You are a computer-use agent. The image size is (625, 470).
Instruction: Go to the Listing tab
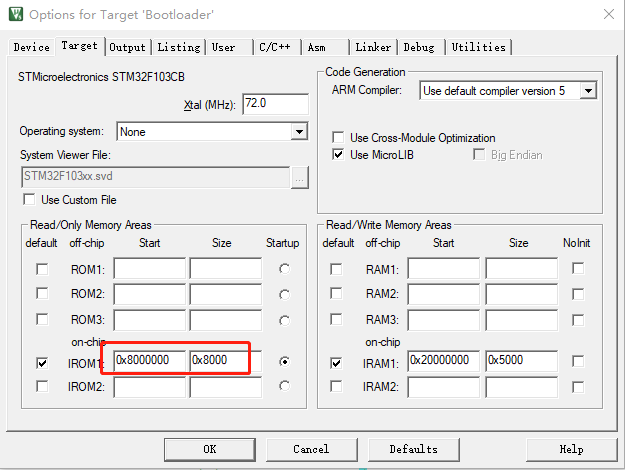(179, 47)
